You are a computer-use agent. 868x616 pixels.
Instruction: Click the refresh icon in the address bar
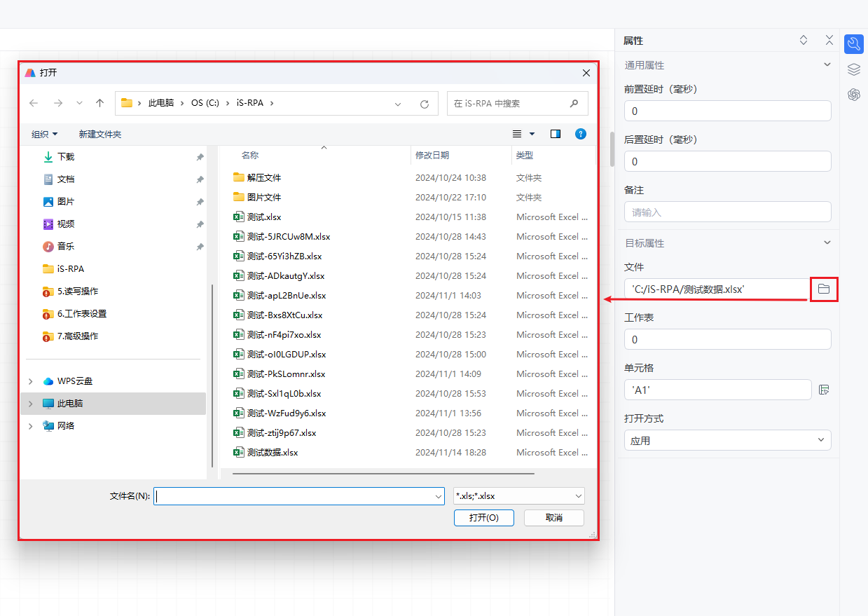tap(424, 104)
